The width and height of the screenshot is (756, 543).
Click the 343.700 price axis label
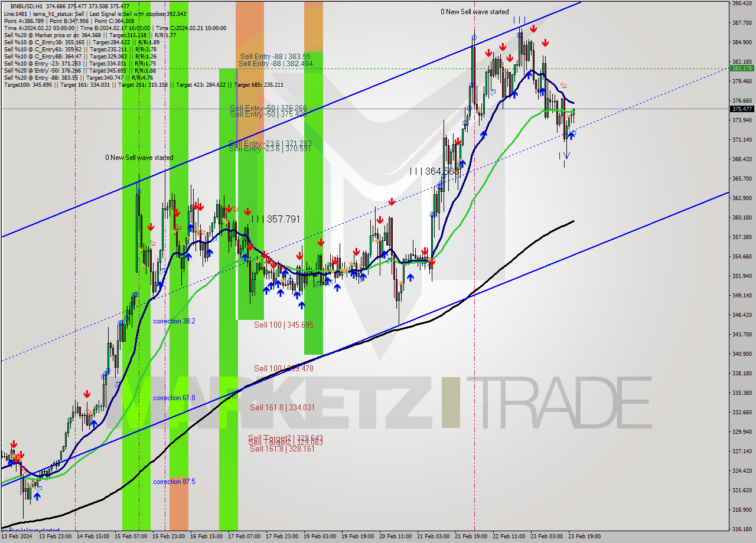(x=742, y=334)
